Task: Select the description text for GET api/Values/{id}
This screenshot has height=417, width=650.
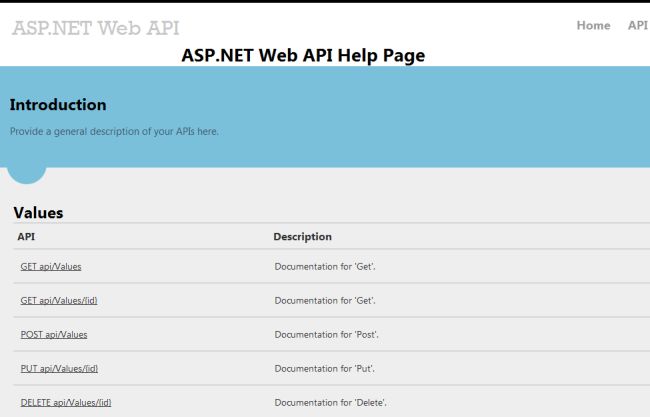Action: coord(325,301)
